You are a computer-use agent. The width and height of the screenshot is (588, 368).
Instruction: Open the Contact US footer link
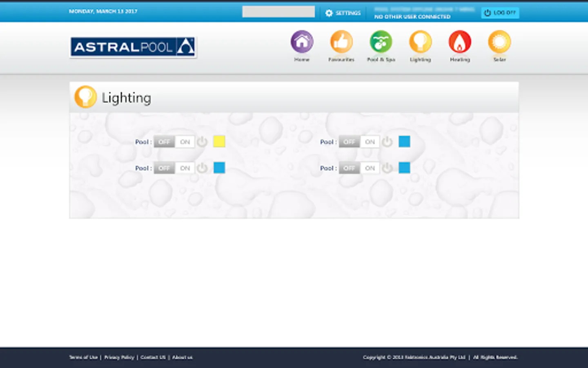153,357
